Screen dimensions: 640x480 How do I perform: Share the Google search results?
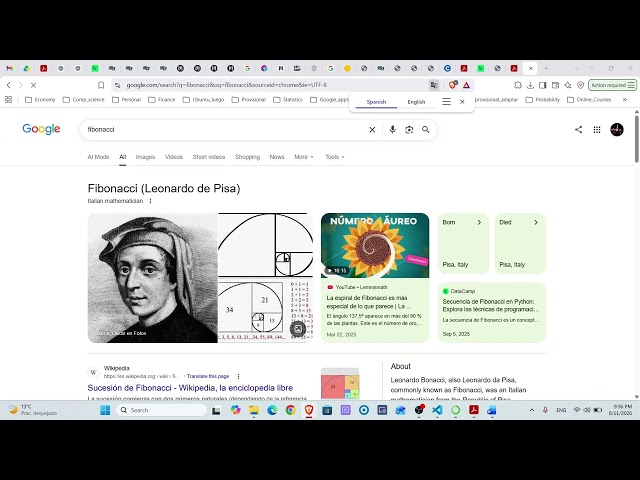[578, 129]
